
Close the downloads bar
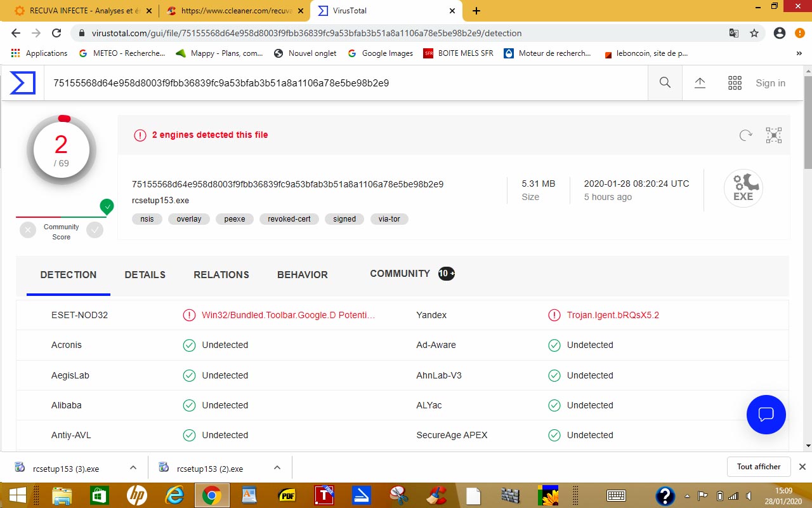pyautogui.click(x=802, y=467)
